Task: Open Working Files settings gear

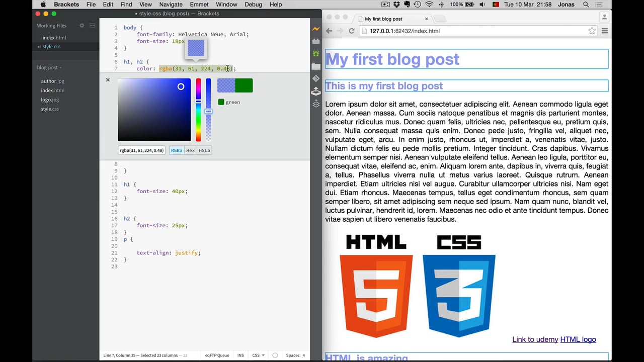Action: [82, 26]
